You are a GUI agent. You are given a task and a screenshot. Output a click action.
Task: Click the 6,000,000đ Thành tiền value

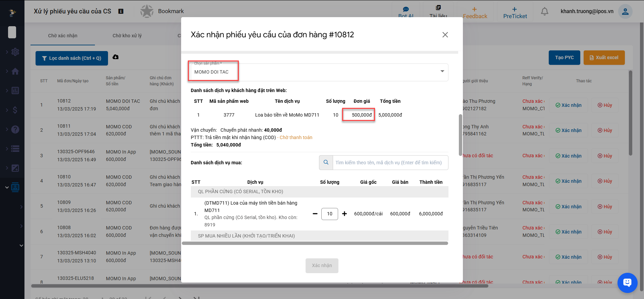[x=431, y=214]
